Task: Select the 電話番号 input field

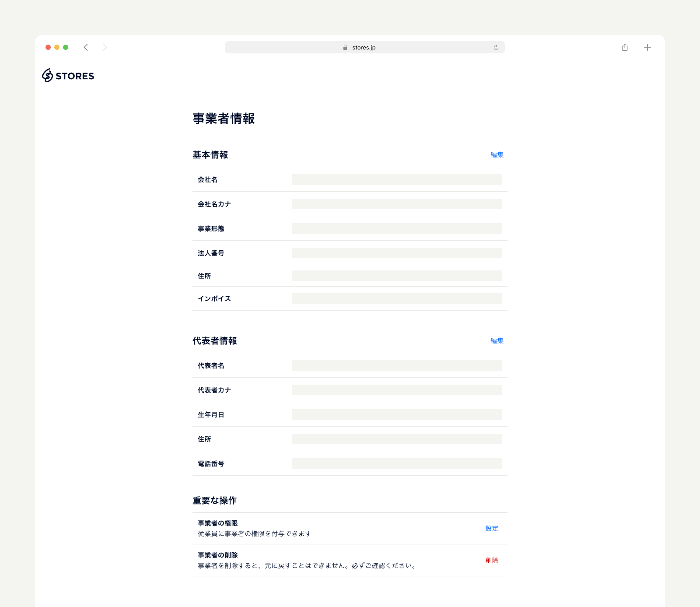Action: pyautogui.click(x=397, y=463)
